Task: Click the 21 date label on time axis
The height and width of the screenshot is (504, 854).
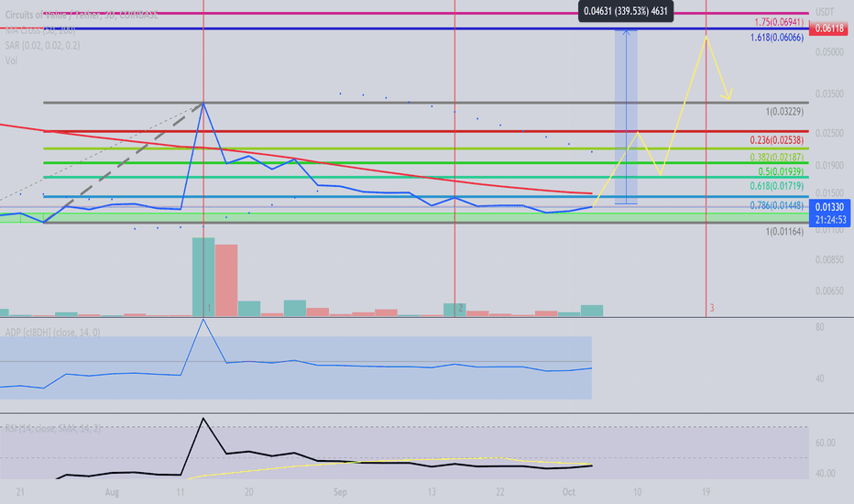Action: coord(20,492)
